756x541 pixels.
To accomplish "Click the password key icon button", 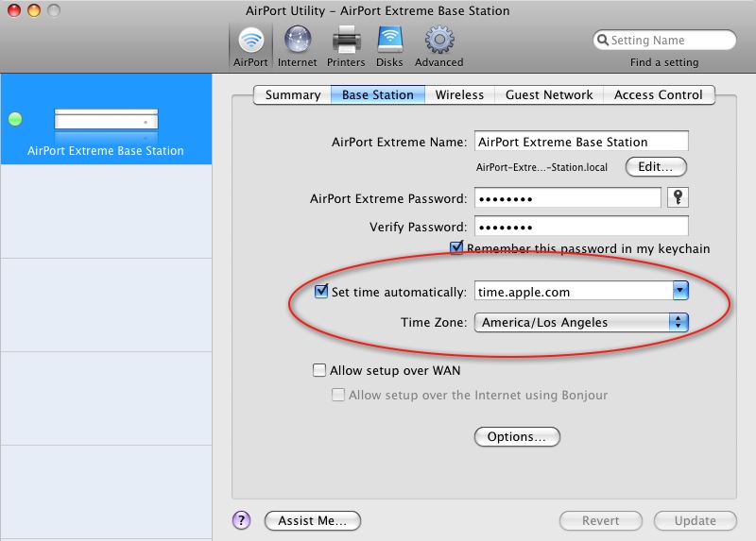I will [678, 197].
